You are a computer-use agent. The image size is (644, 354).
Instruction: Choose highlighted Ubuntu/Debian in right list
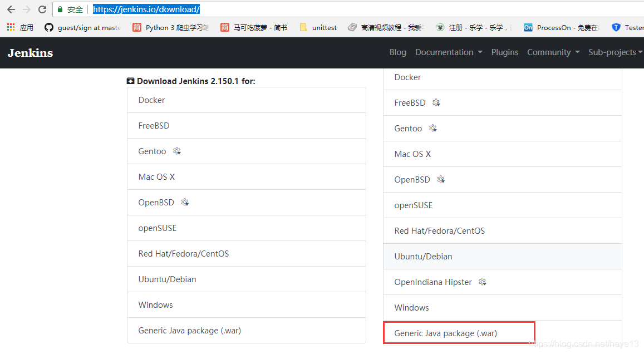pyautogui.click(x=502, y=256)
